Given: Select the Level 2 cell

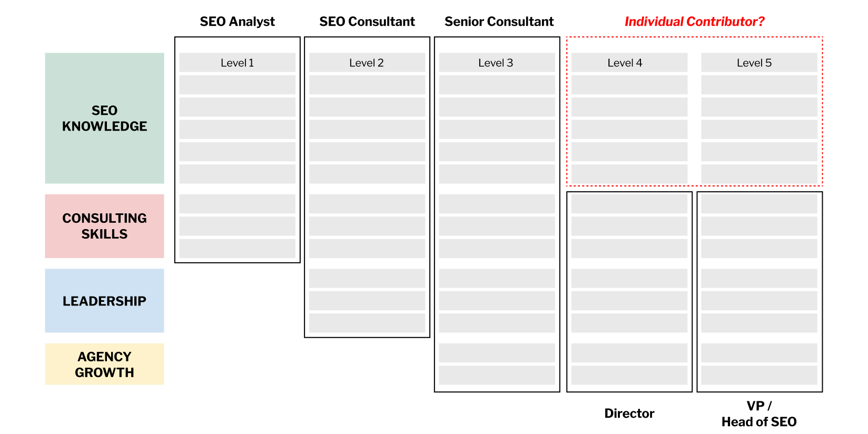Looking at the screenshot, I should point(367,63).
